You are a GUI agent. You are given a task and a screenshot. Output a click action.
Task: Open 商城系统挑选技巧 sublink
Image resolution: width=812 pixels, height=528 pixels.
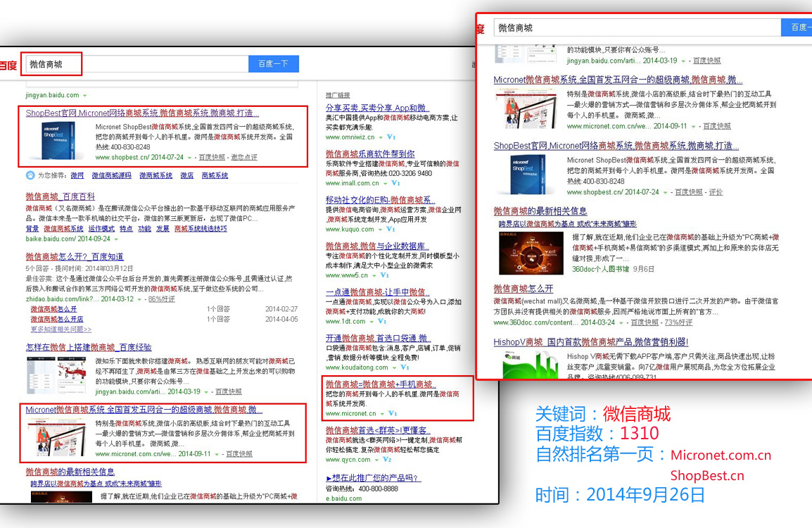pos(201,229)
